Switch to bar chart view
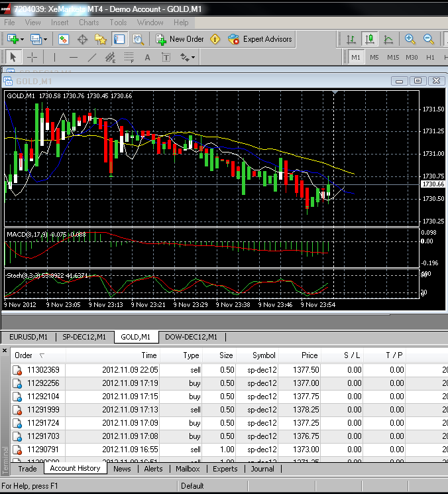Screen dimensions: 448x494 pyautogui.click(x=351, y=39)
